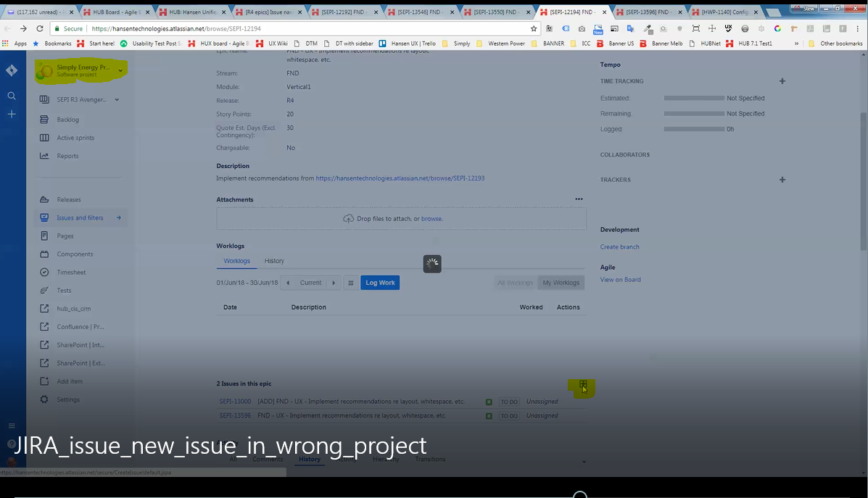Open project Settings gear
Image resolution: width=868 pixels, height=498 pixels.
44,399
